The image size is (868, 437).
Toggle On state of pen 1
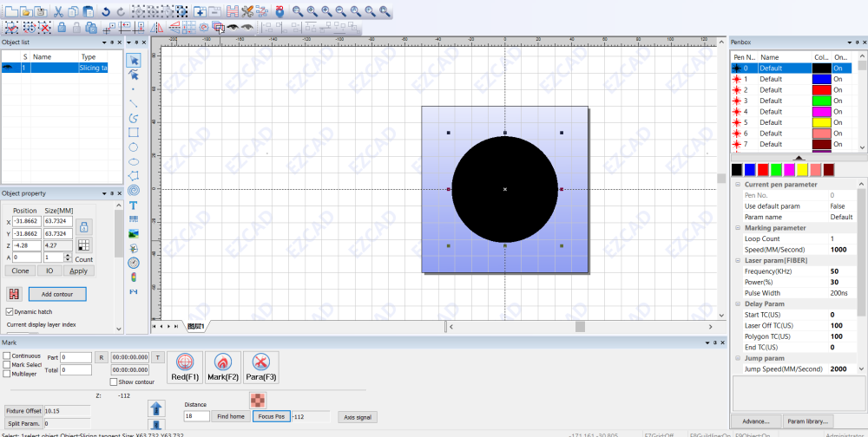point(838,79)
